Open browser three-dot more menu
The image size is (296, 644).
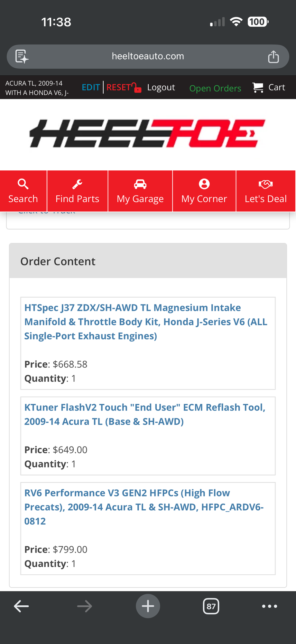269,606
